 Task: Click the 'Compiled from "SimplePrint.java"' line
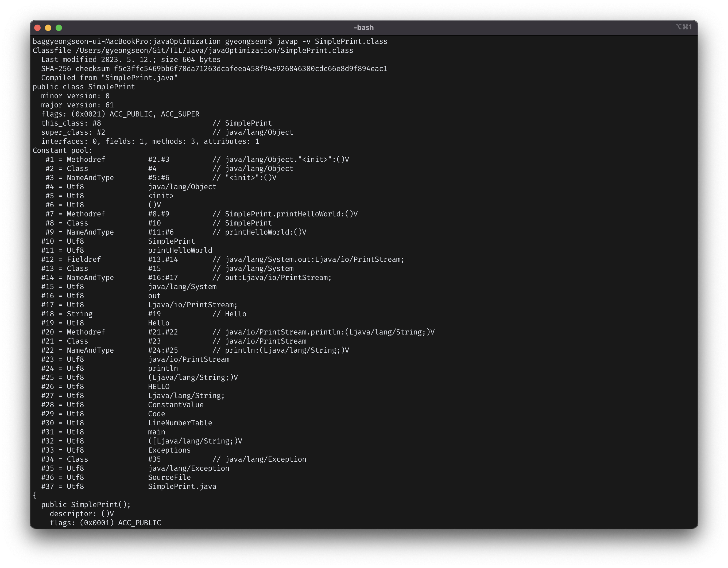(x=109, y=78)
